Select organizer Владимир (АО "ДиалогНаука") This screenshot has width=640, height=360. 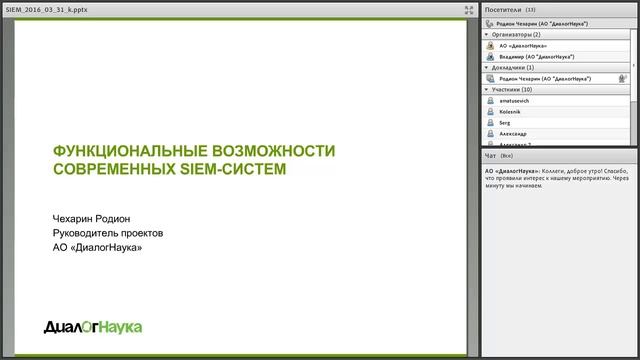click(556, 57)
